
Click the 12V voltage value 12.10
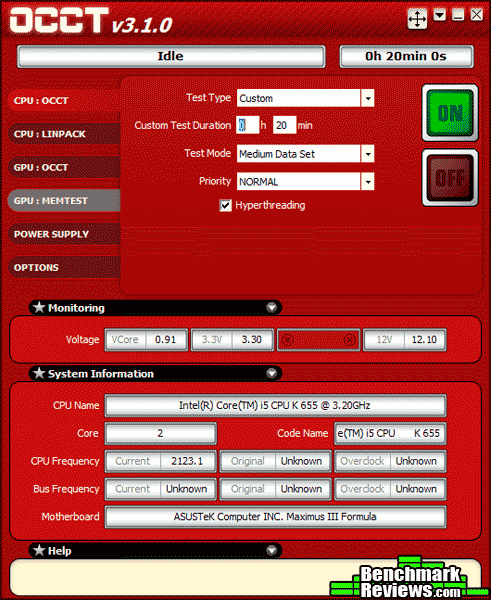point(424,340)
